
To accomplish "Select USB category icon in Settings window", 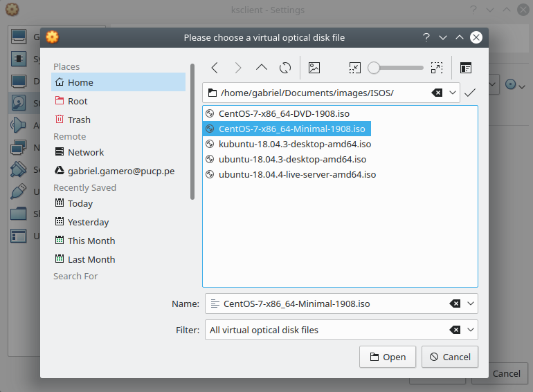I will point(19,192).
